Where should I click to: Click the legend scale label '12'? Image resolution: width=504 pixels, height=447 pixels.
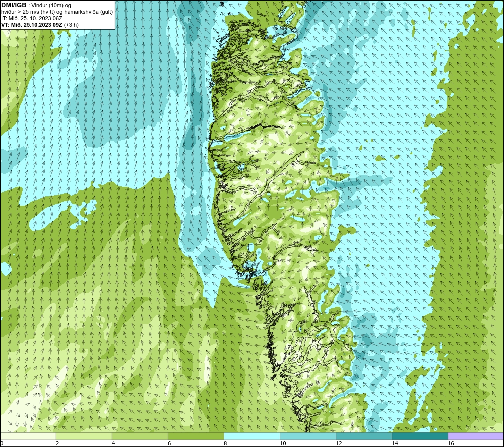click(339, 444)
